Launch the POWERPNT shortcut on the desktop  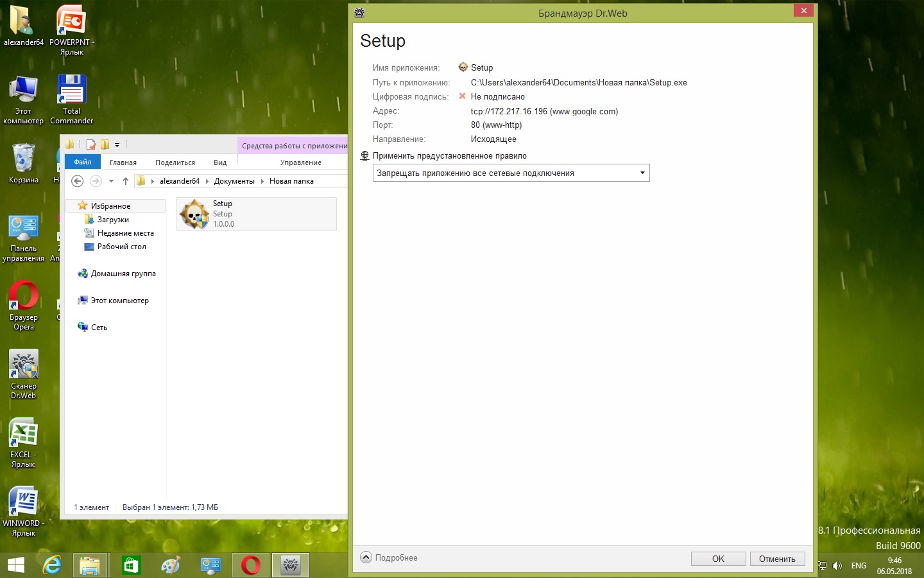pos(72,31)
